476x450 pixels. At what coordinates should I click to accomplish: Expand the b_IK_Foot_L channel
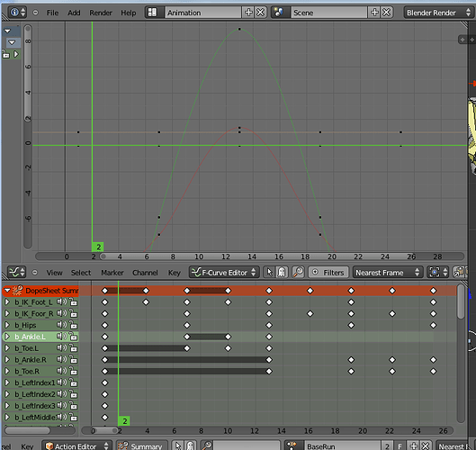(x=7, y=302)
